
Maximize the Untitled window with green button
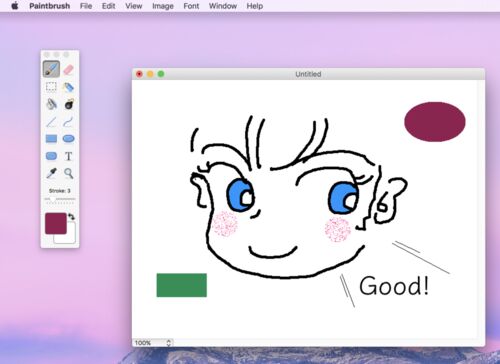161,74
